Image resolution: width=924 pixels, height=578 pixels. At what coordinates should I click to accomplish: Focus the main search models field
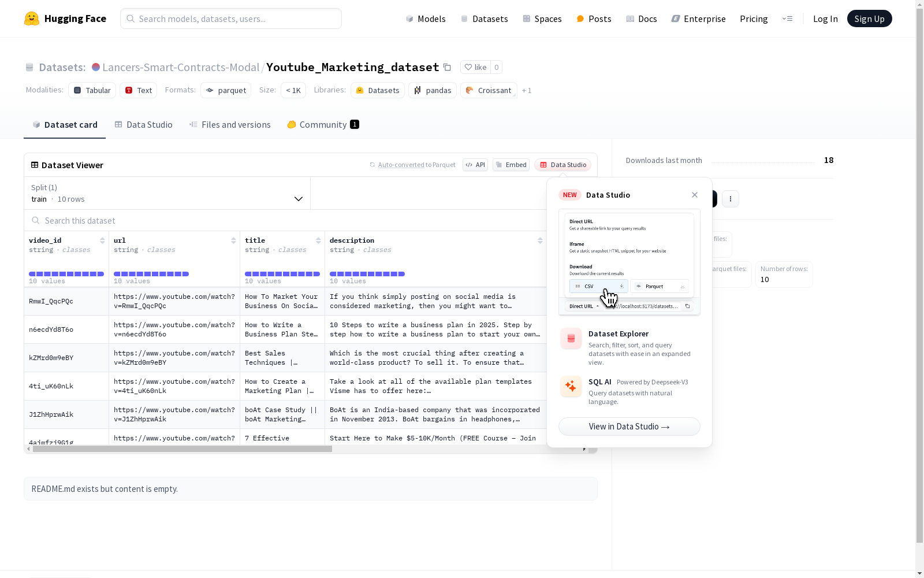coord(231,18)
